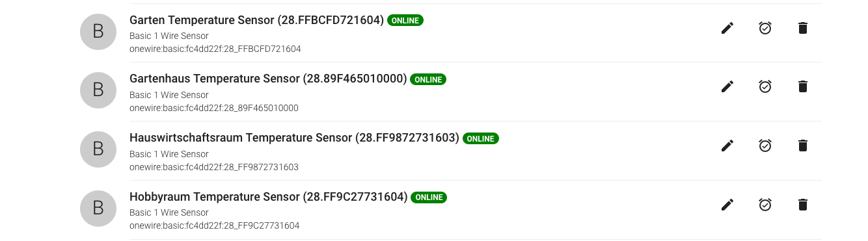Viewport: 868px width, 241px height.
Task: Edit the Garten Temperature Sensor thing
Action: [x=727, y=28]
